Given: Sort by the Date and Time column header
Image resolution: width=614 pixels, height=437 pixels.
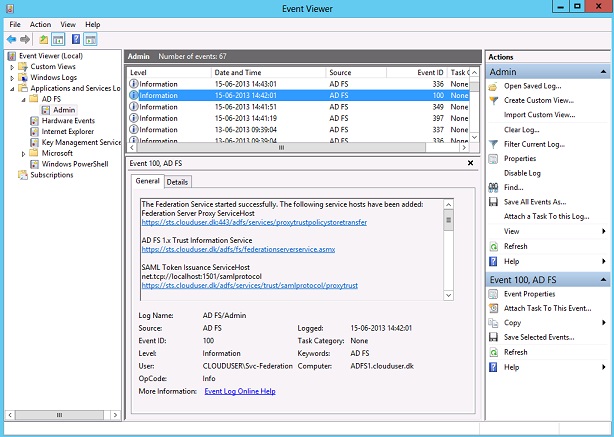Looking at the screenshot, I should 269,72.
